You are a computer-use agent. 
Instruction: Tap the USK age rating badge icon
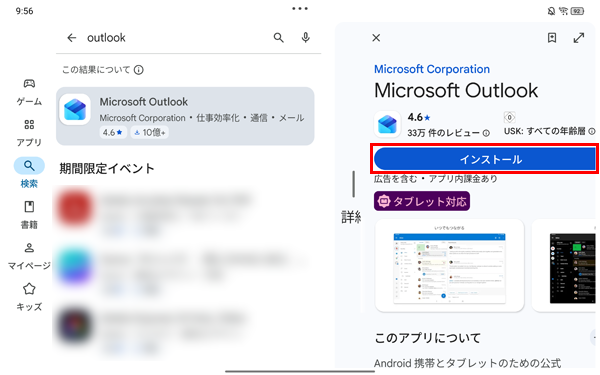click(509, 117)
